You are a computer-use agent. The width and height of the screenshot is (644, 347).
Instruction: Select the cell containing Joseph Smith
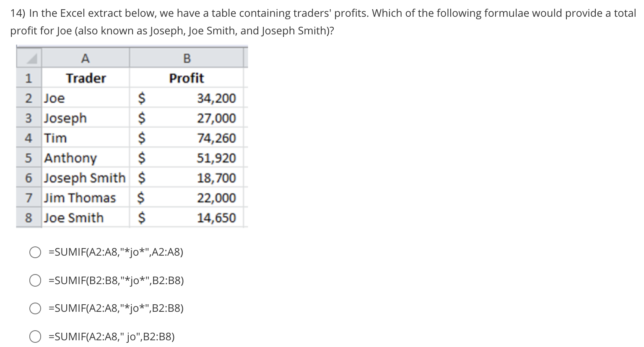pos(84,178)
